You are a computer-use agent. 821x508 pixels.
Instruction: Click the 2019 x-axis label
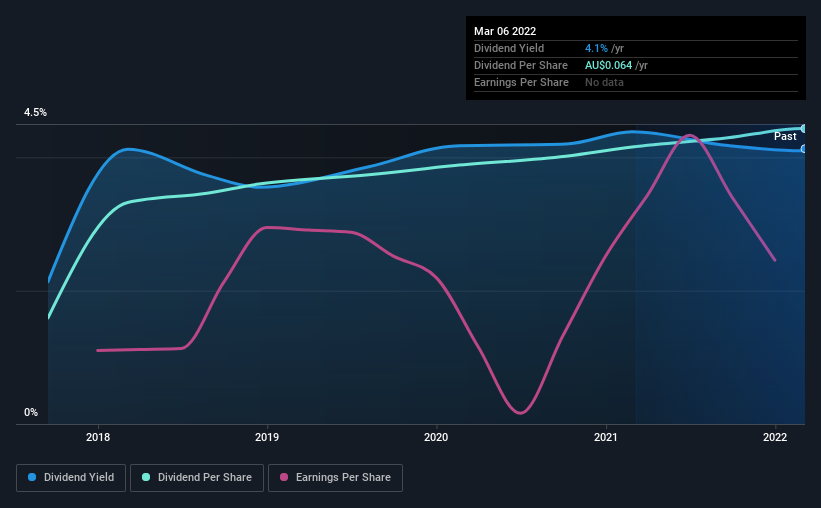[267, 437]
